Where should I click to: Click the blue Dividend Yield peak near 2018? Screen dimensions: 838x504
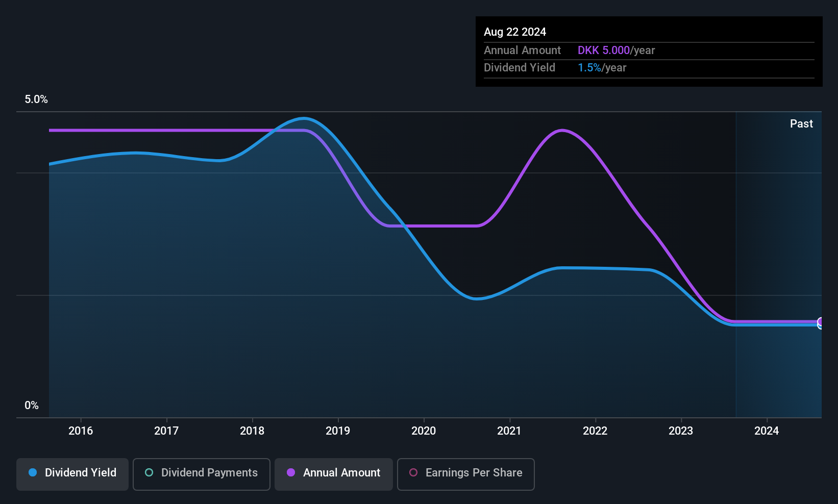pos(304,118)
